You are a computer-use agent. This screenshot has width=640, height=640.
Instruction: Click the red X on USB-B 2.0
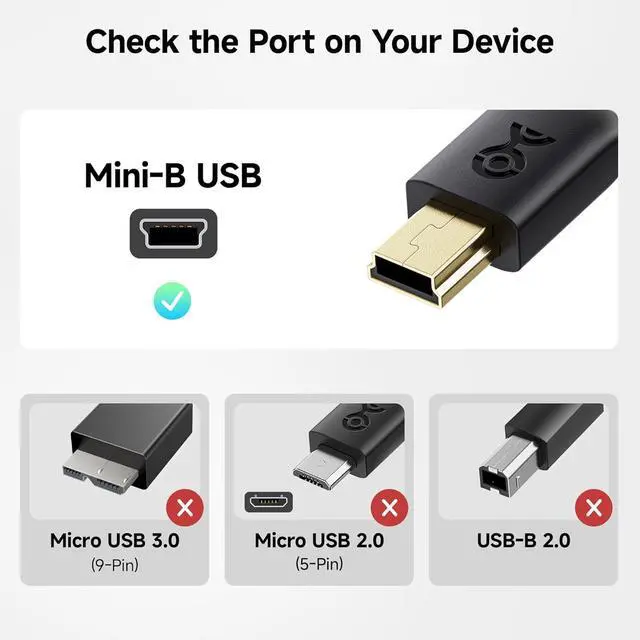pyautogui.click(x=594, y=508)
